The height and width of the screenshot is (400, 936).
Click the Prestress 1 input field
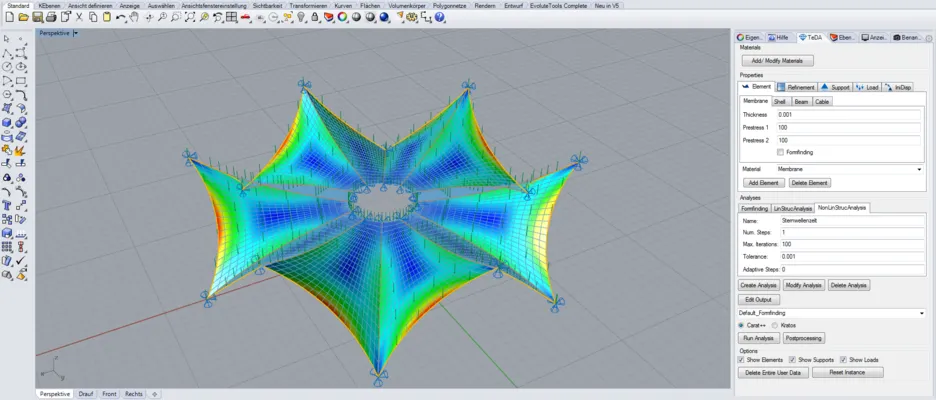tap(848, 128)
